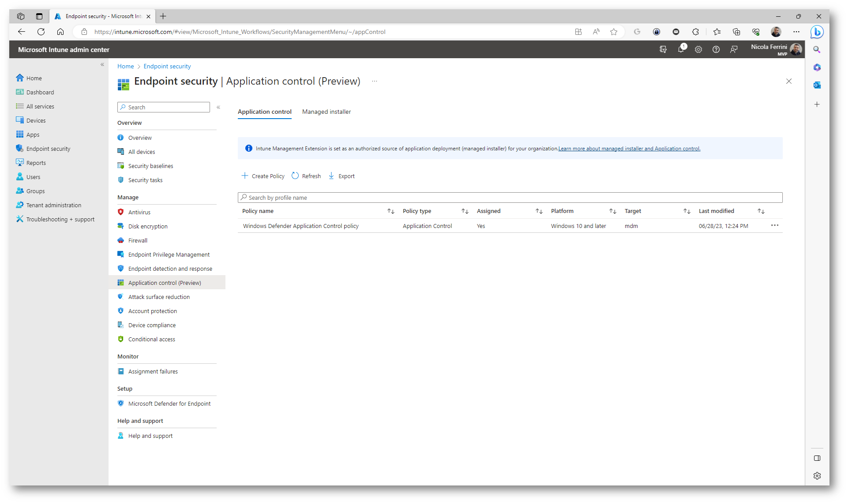
Task: Close the Application control blade
Action: 789,81
